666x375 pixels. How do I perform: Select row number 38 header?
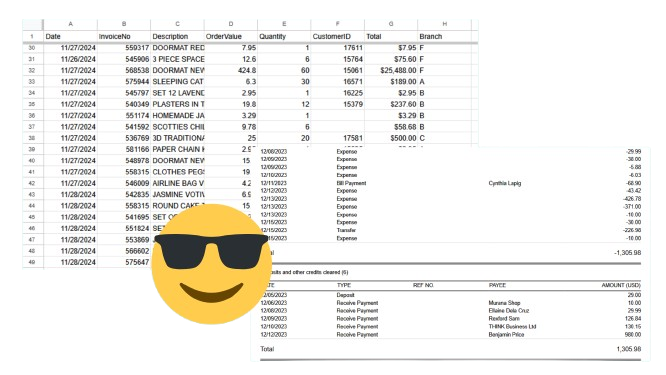coord(32,138)
